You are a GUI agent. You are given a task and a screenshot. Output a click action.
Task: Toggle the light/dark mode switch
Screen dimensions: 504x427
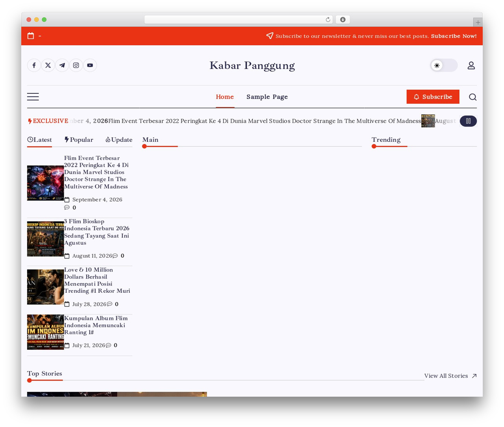click(x=444, y=65)
